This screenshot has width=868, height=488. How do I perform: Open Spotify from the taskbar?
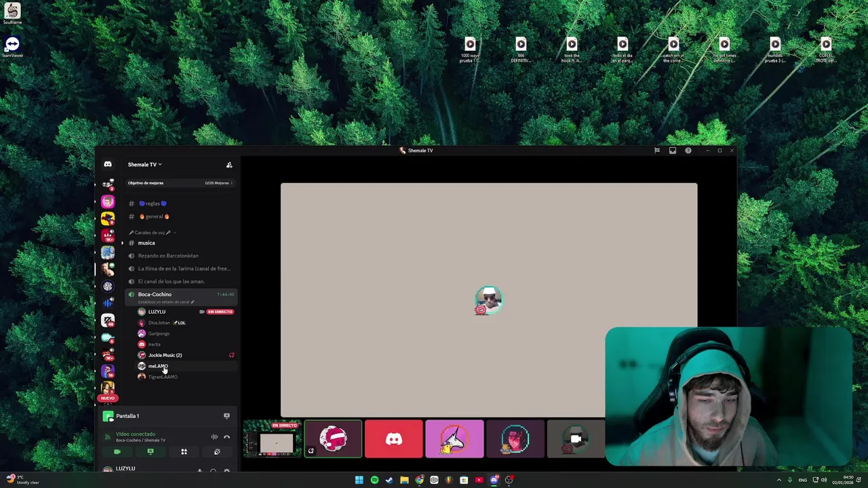[374, 480]
